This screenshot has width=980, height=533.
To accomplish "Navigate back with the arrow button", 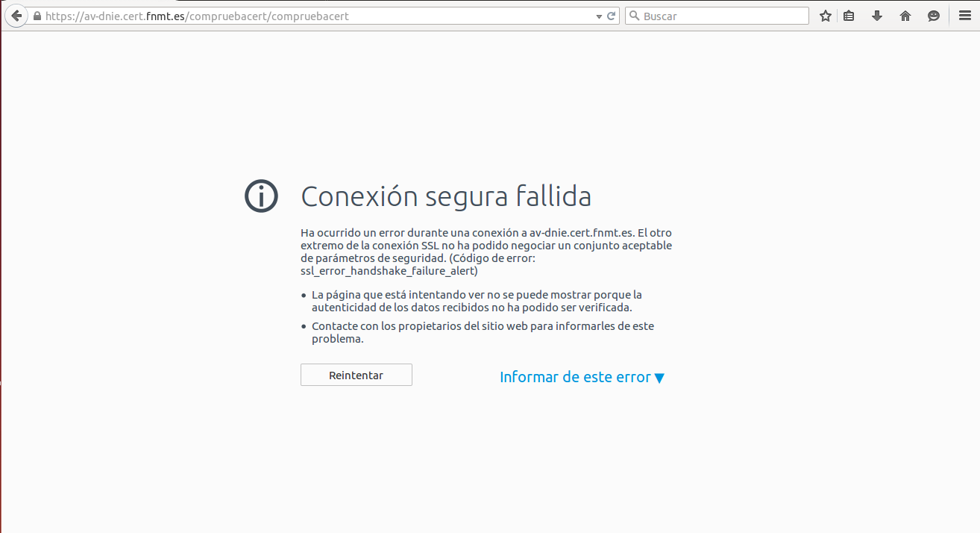I will [x=16, y=15].
